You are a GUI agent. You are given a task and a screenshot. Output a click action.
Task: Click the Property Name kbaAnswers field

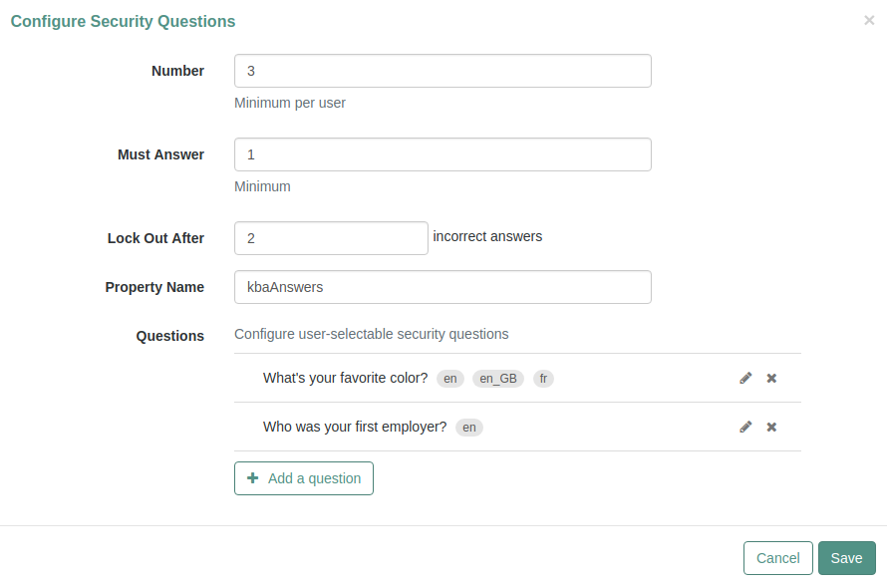click(x=443, y=287)
